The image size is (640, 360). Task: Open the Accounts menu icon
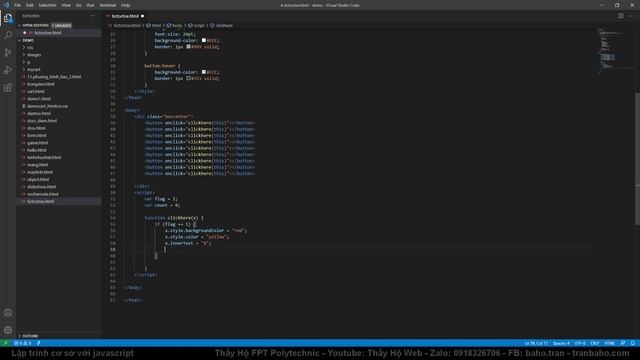(x=8, y=313)
